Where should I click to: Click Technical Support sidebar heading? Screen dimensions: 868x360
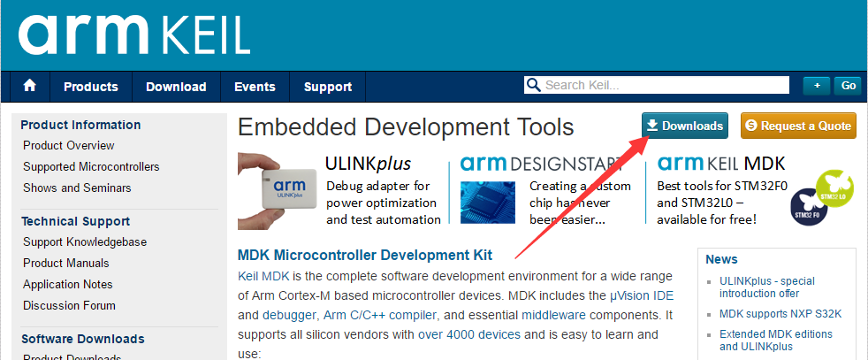pyautogui.click(x=75, y=221)
